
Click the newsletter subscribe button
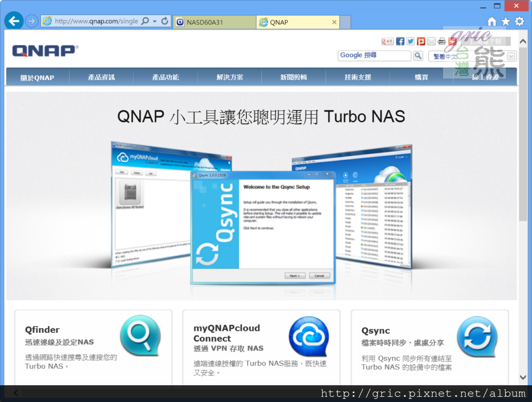coord(485,41)
